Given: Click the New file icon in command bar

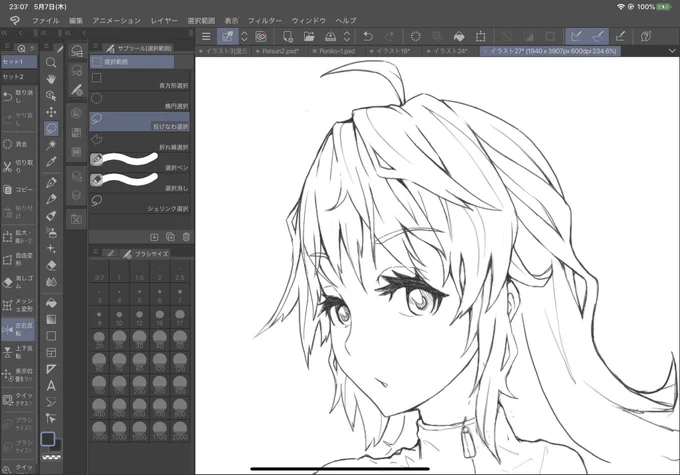Looking at the screenshot, I should [288, 37].
